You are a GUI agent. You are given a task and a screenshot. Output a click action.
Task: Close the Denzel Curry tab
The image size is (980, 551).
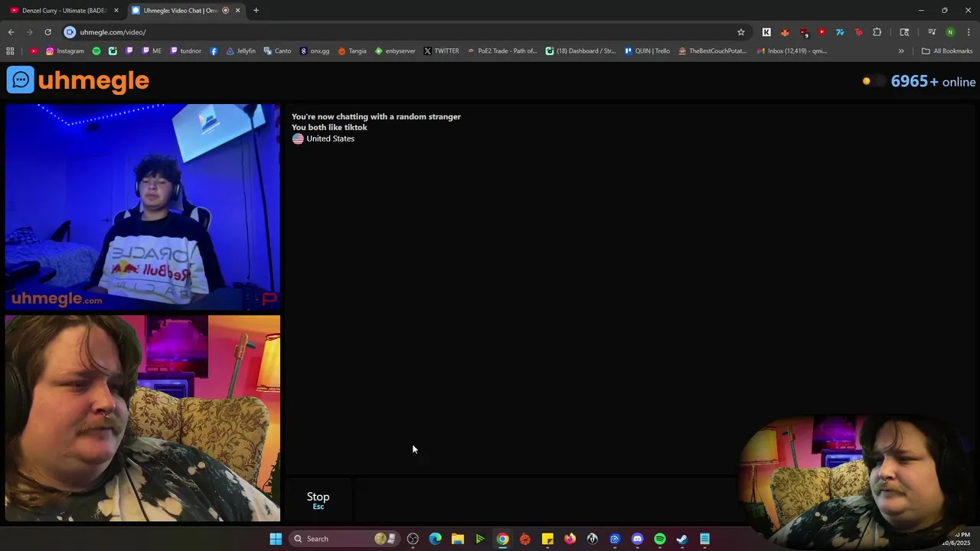(x=116, y=11)
